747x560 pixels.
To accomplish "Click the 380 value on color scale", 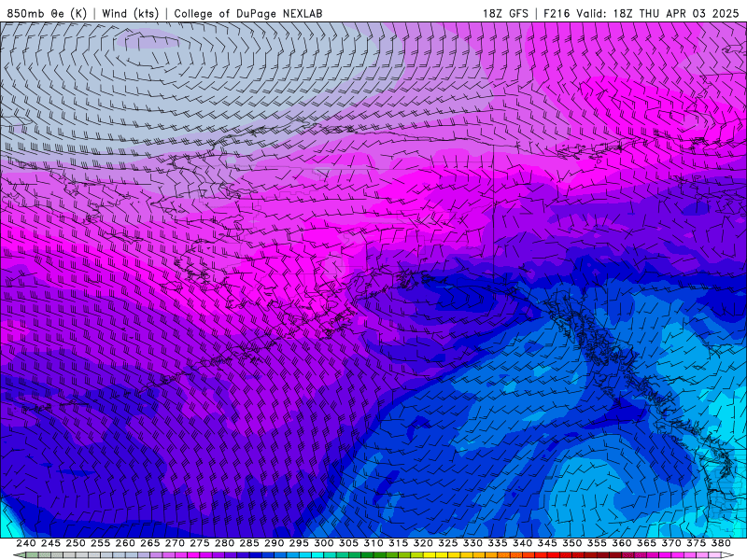I will pos(721,543).
